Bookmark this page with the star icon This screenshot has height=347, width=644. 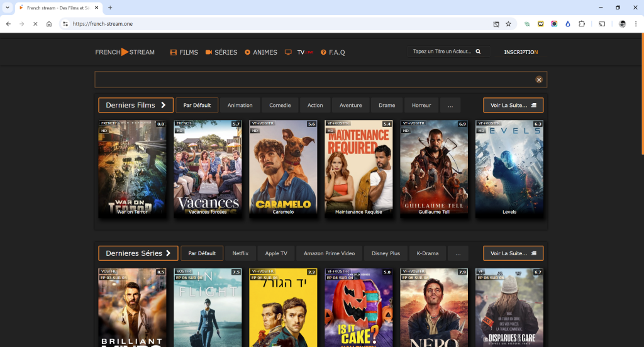(508, 24)
